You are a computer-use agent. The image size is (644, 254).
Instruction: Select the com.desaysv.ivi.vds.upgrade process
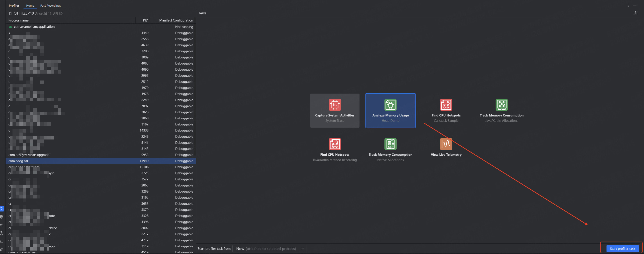pos(101,155)
